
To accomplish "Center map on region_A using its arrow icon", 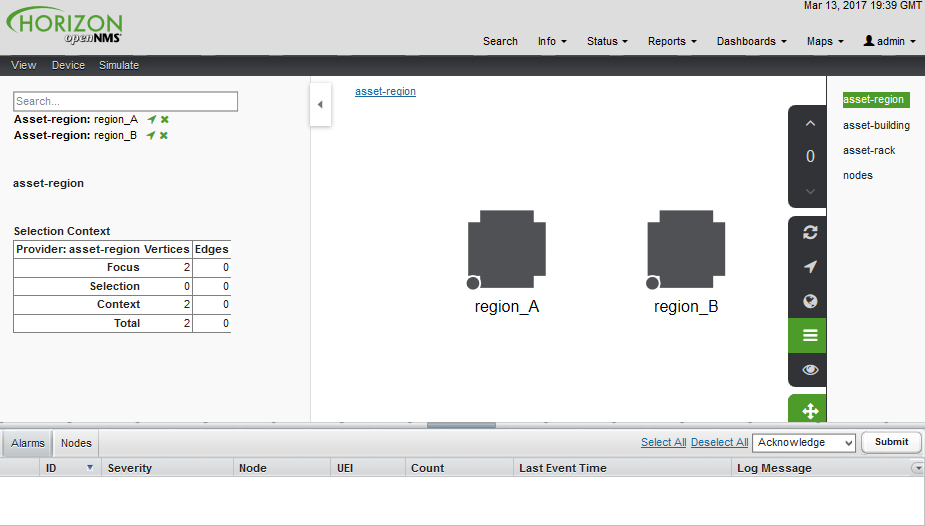I will (152, 119).
